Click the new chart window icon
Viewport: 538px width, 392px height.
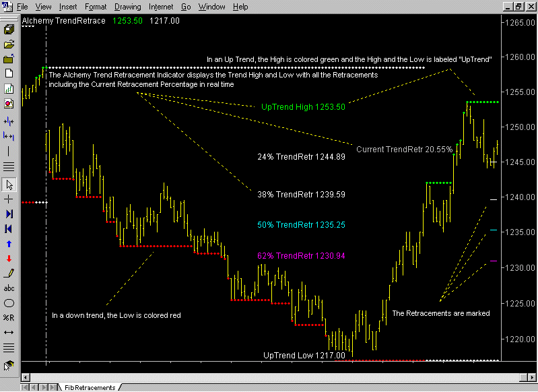pyautogui.click(x=9, y=88)
